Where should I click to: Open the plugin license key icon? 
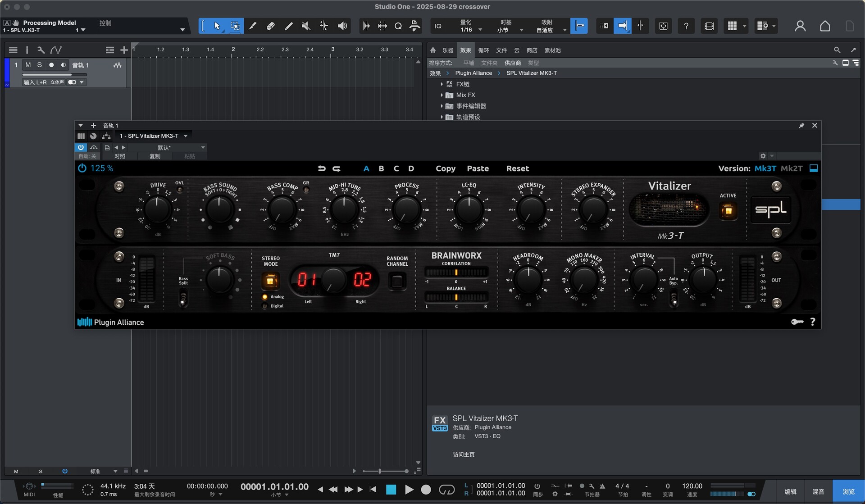pyautogui.click(x=797, y=322)
